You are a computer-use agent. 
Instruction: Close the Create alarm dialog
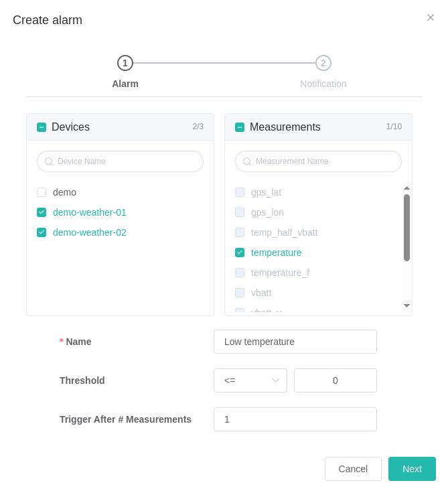click(x=431, y=17)
